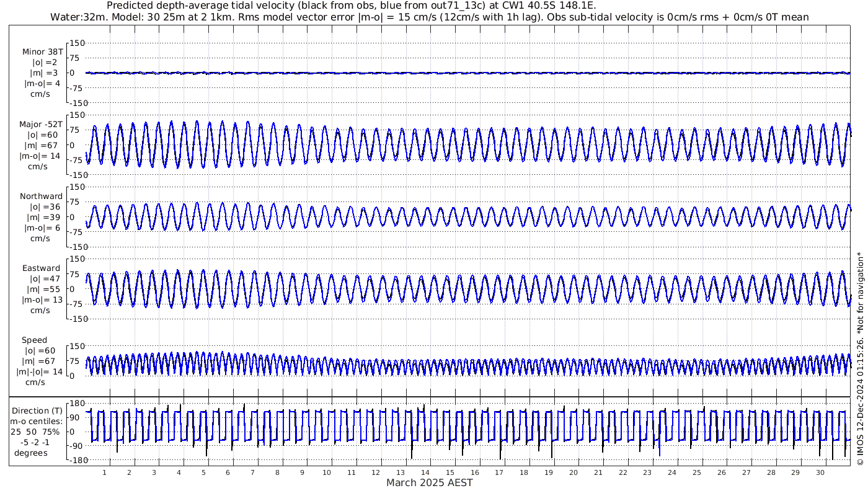Click day '1' on the date axis

104,472
